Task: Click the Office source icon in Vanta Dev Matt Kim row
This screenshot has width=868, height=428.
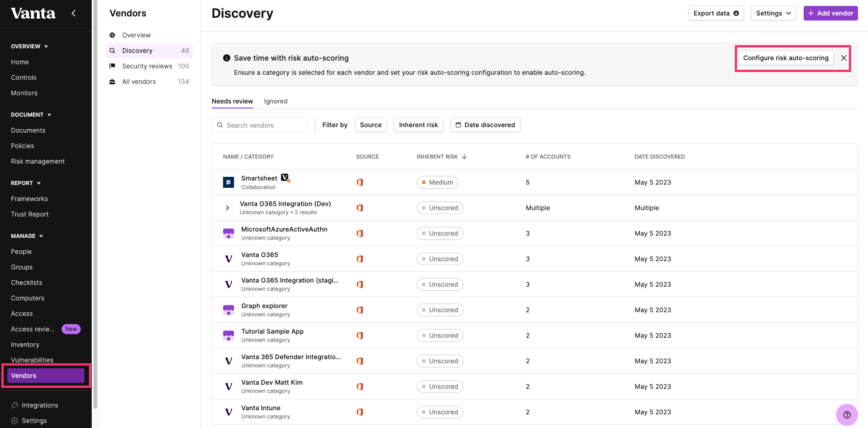Action: [x=360, y=387]
